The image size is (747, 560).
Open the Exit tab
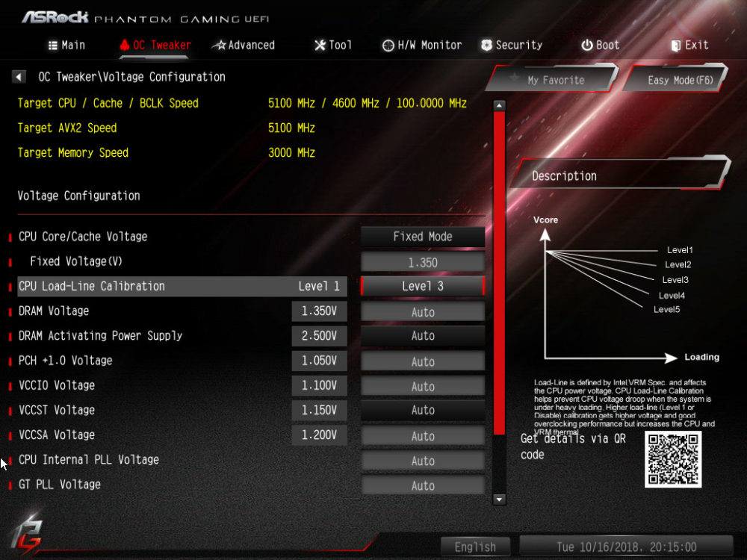coord(689,46)
